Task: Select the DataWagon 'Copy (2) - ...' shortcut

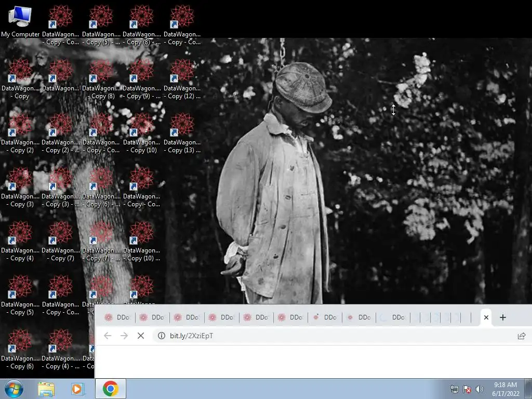Action: point(60,134)
